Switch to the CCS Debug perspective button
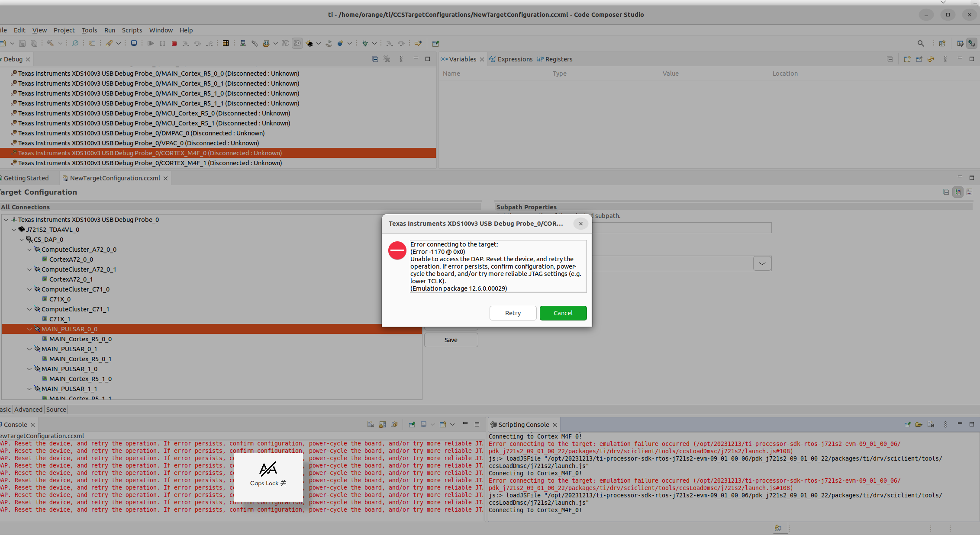980x535 pixels. (972, 43)
